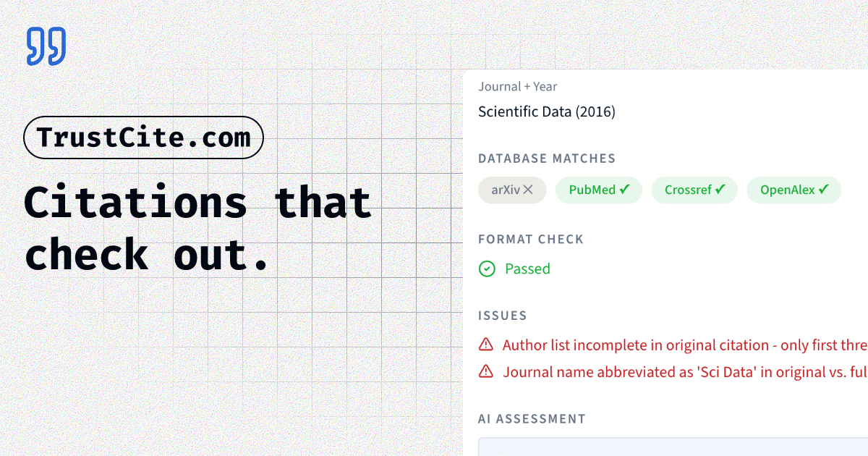Click the warning triangle beside Author list issue
This screenshot has width=868, height=456.
[486, 345]
